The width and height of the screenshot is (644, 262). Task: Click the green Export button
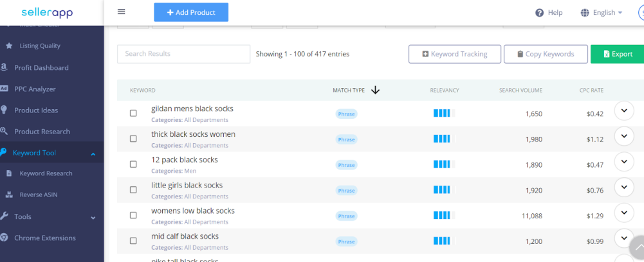pos(618,54)
